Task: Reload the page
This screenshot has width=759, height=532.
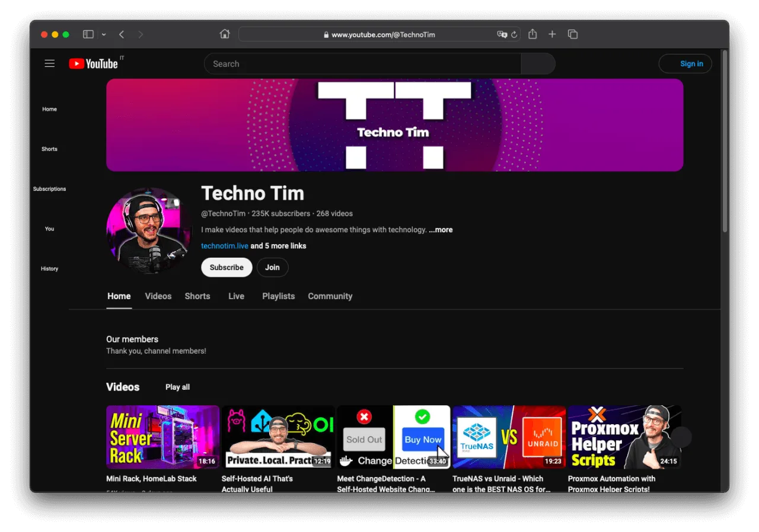Action: [x=514, y=34]
